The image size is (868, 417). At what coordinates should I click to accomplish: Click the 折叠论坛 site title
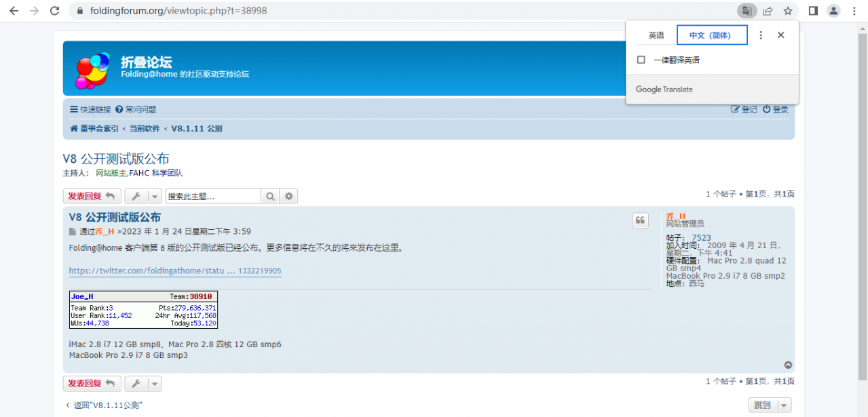click(x=147, y=62)
